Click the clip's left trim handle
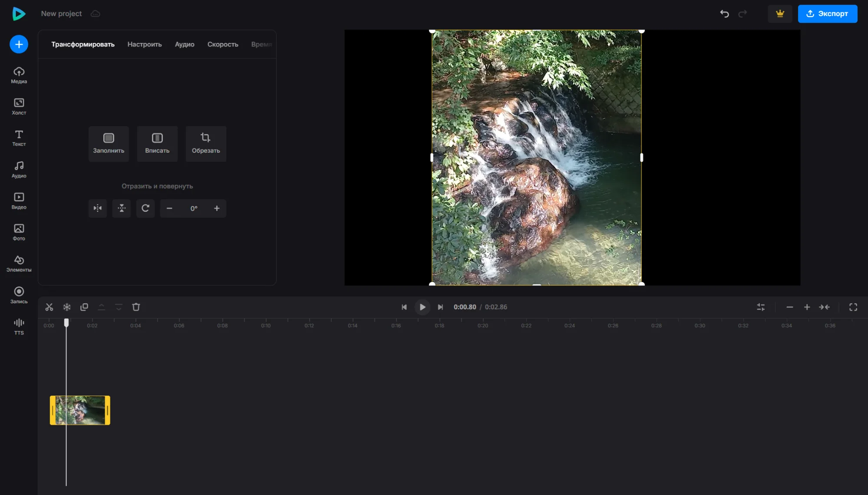 point(53,410)
